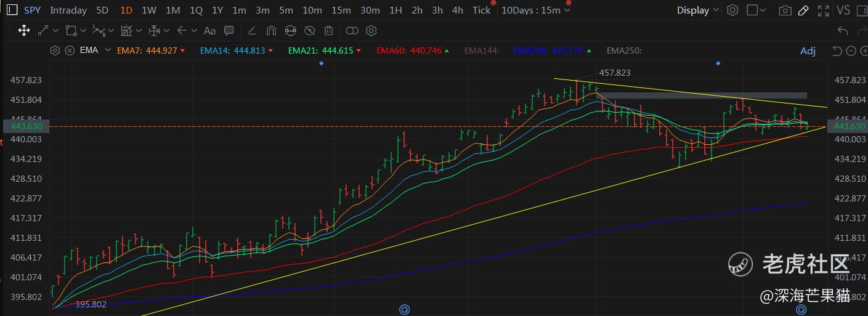
Task: Select the Tick chart interval
Action: [481, 10]
